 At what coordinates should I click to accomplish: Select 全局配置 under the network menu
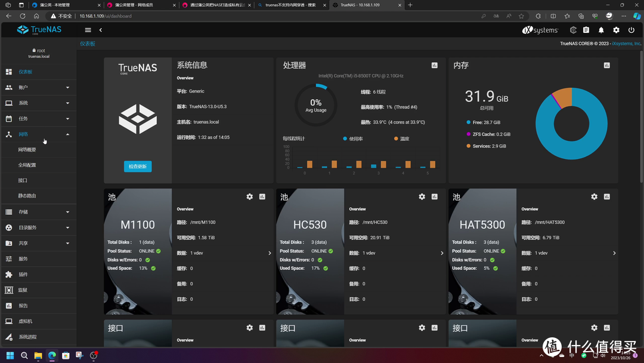(27, 165)
